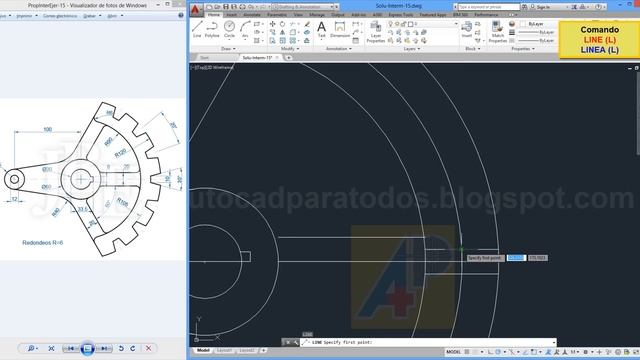Expand the Layers panel
Image resolution: width=640 pixels, height=360 pixels.
[411, 49]
